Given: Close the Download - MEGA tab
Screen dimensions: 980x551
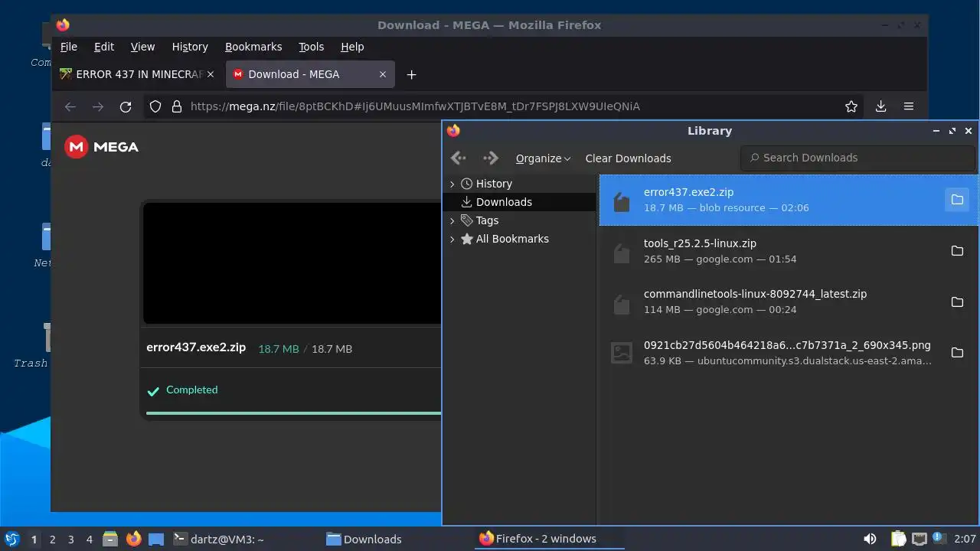Looking at the screenshot, I should tap(383, 74).
